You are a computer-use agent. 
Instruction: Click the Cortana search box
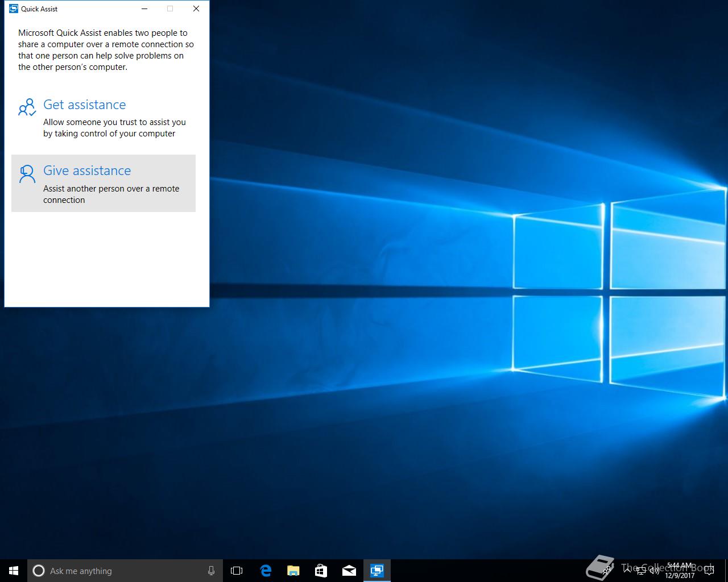point(119,571)
